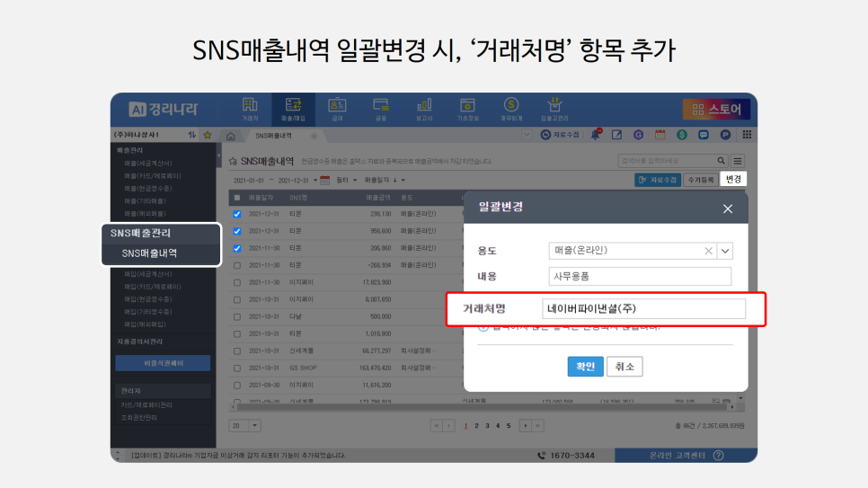Open the date range period dropdown arrow
Viewport: 868px width, 488px height.
click(315, 180)
